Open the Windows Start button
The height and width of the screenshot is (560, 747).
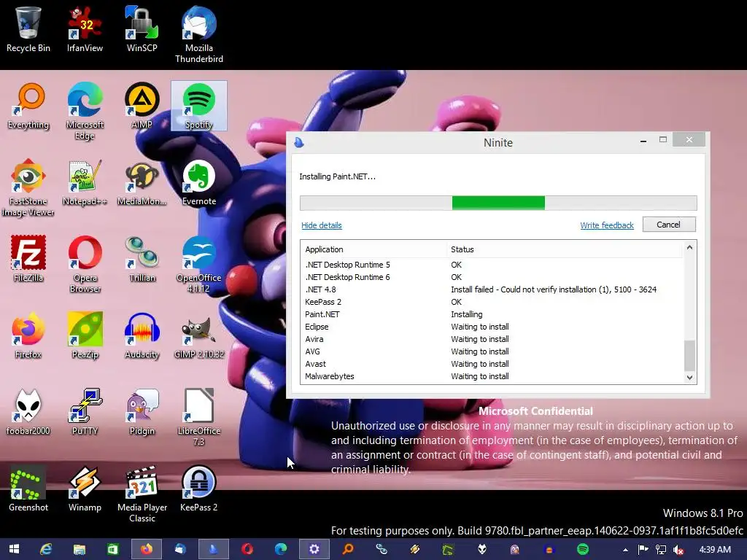point(14,549)
